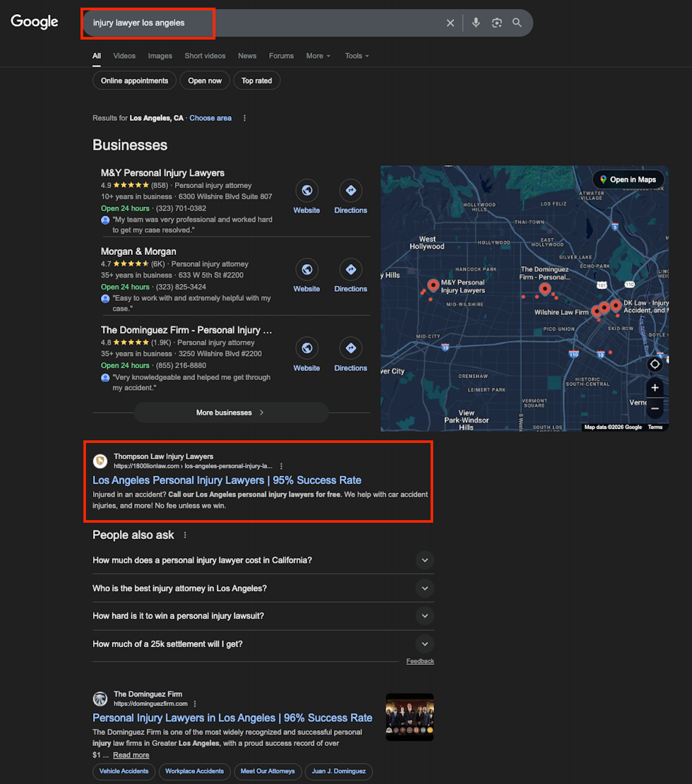The image size is (692, 784).
Task: Expand More businesses list
Action: point(231,413)
